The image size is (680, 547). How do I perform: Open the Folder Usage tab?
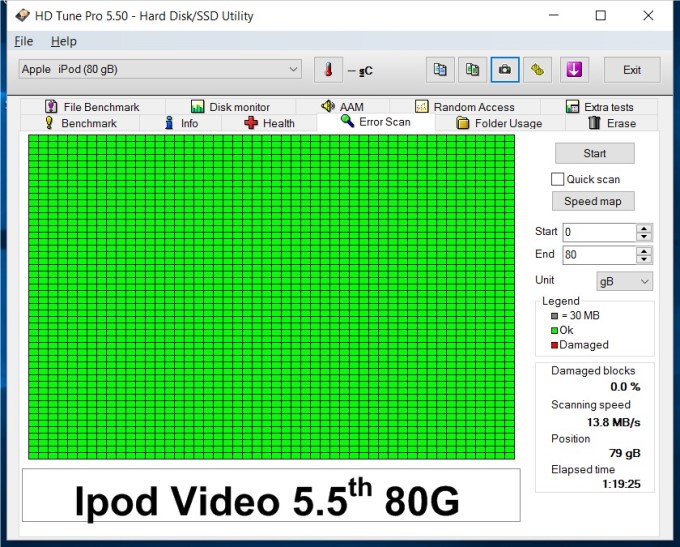coord(499,123)
